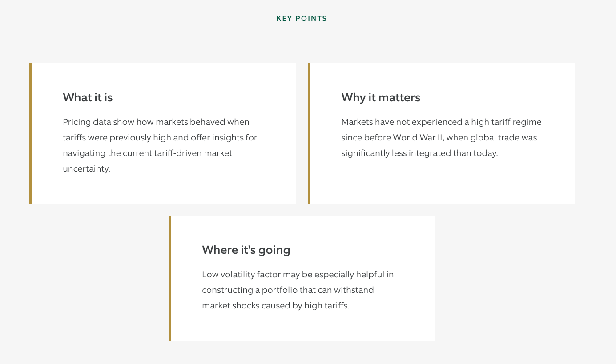616x364 pixels.
Task: Click the paragraph beginning "Pricing data show"
Action: (x=160, y=145)
